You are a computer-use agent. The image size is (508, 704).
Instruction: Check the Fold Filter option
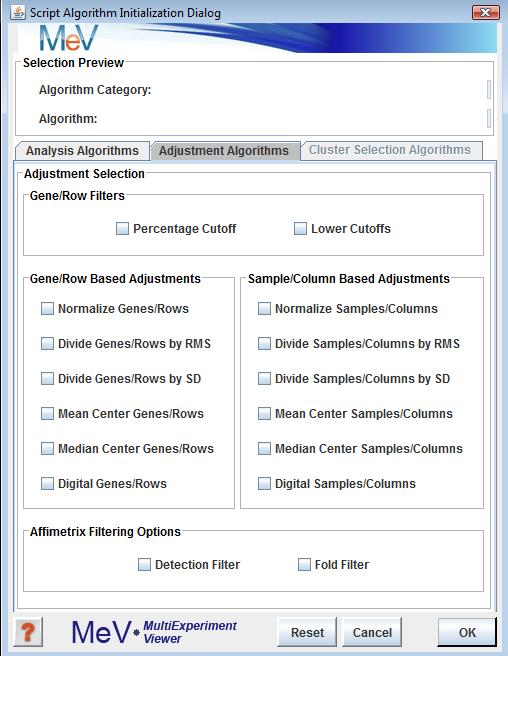[304, 564]
